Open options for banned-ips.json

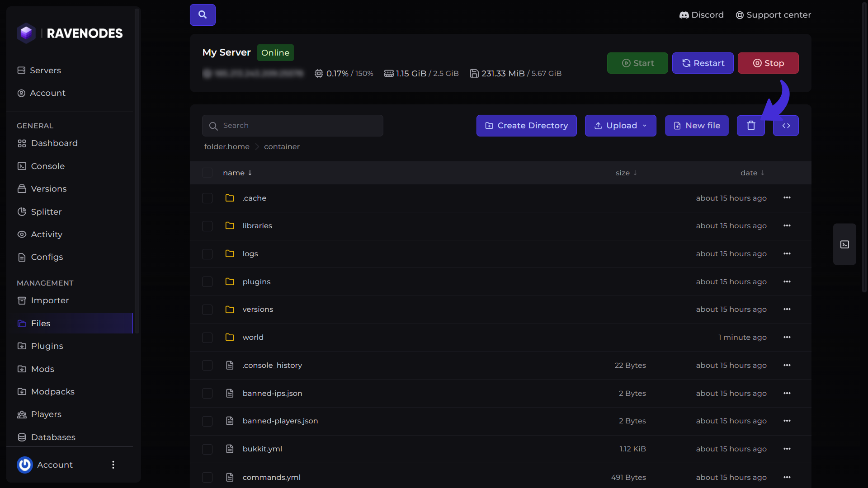click(x=787, y=393)
